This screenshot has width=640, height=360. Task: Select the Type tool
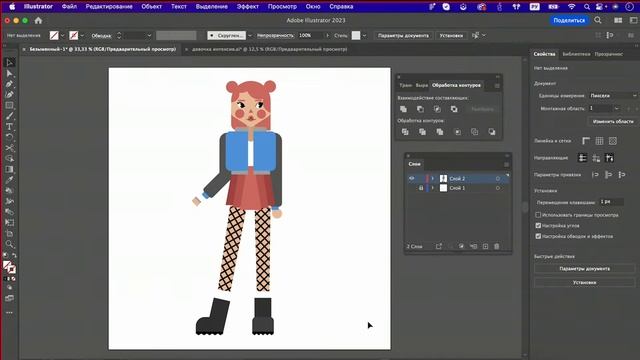click(10, 127)
